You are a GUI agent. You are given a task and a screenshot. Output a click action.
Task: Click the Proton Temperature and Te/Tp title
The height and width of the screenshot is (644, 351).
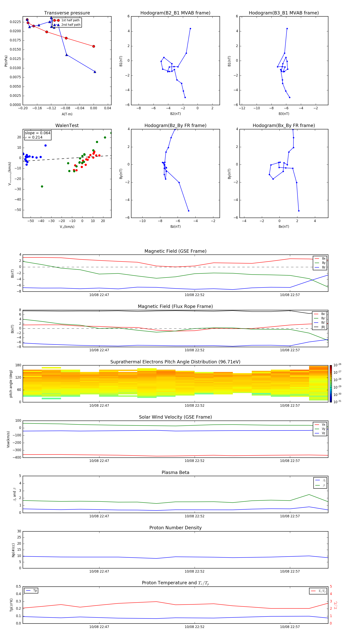pos(175,583)
